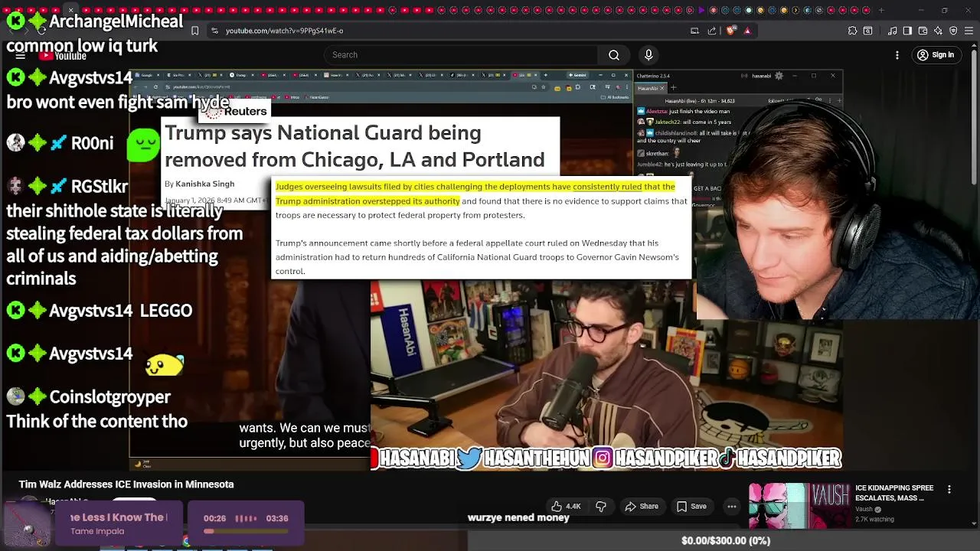Share this page via address bar share icon
The height and width of the screenshot is (551, 980).
[712, 31]
